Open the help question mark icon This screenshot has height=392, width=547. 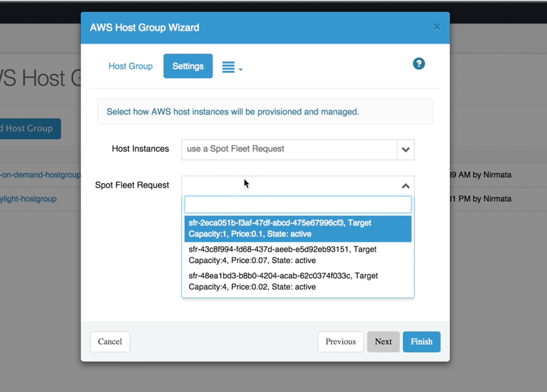(x=419, y=64)
